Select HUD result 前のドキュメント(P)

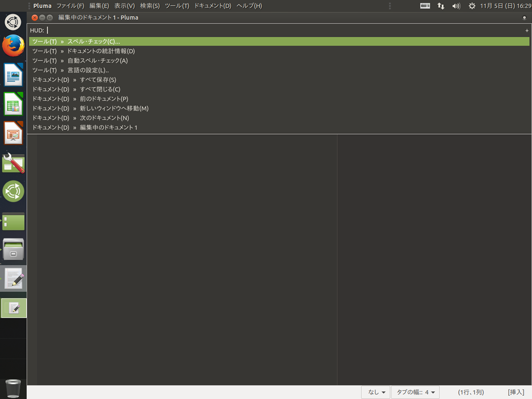tap(279, 99)
